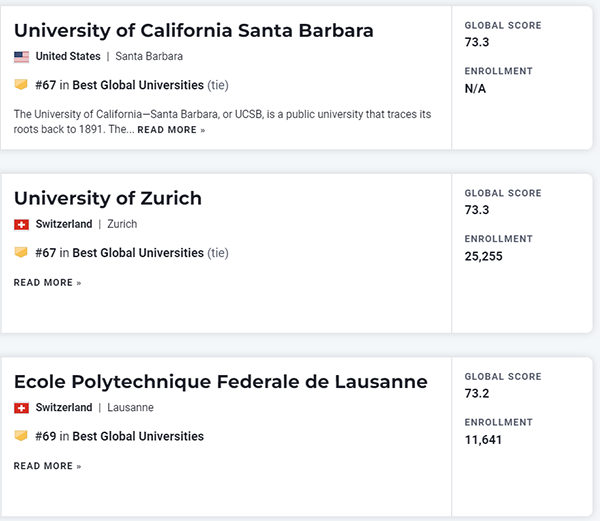Click Best Global Universities link for Lausanne
The height and width of the screenshot is (521, 600).
point(138,436)
